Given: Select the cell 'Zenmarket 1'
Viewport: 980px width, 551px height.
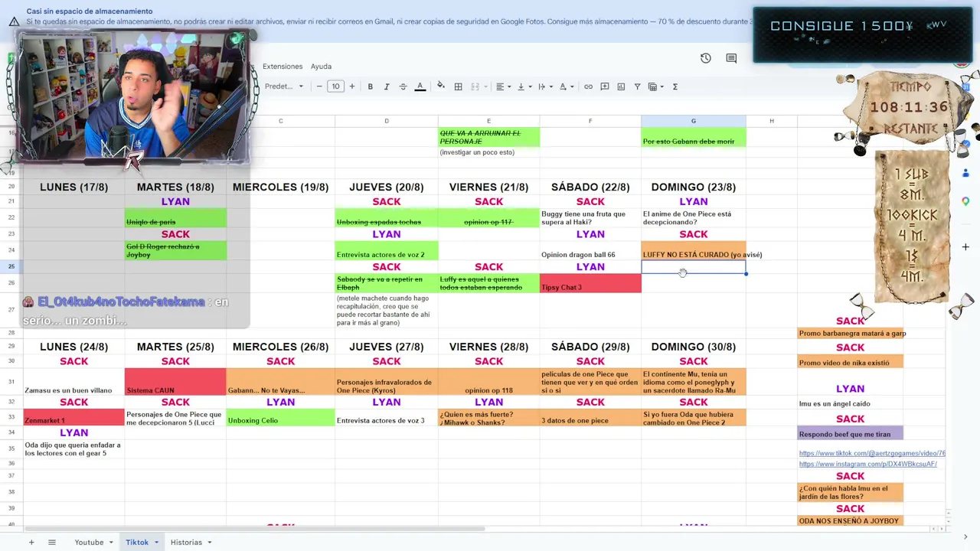Looking at the screenshot, I should pyautogui.click(x=73, y=418).
